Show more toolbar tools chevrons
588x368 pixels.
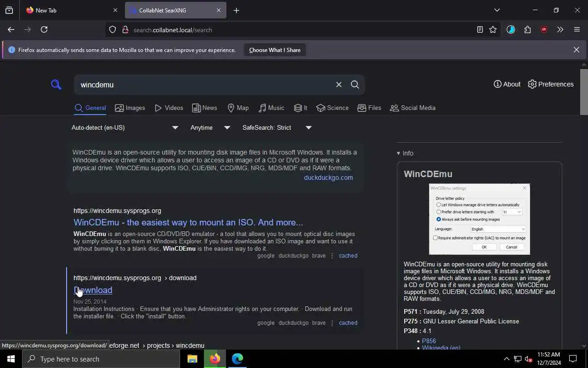point(560,29)
